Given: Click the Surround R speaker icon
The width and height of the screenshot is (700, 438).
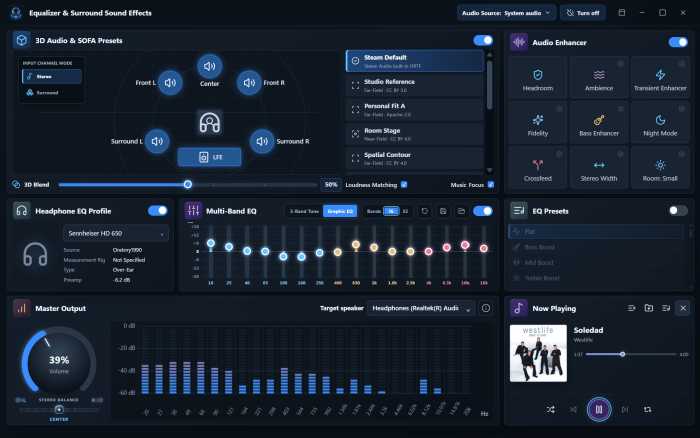Looking at the screenshot, I should (x=262, y=141).
